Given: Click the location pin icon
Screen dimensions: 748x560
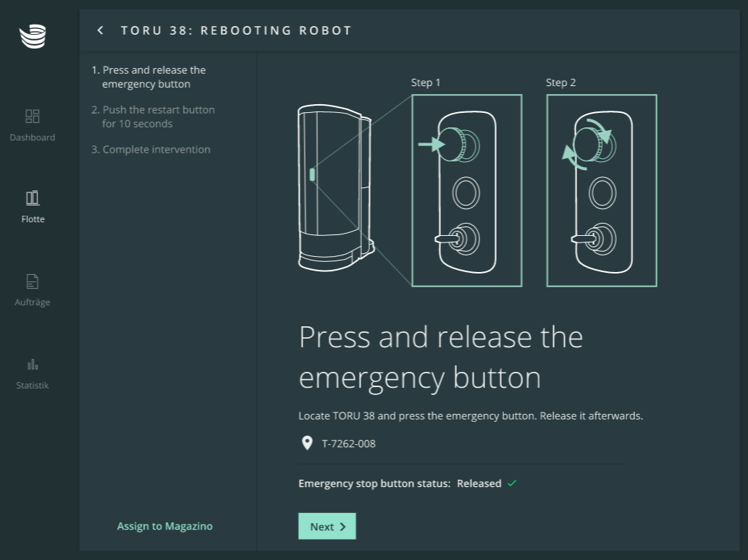Looking at the screenshot, I should coord(307,444).
